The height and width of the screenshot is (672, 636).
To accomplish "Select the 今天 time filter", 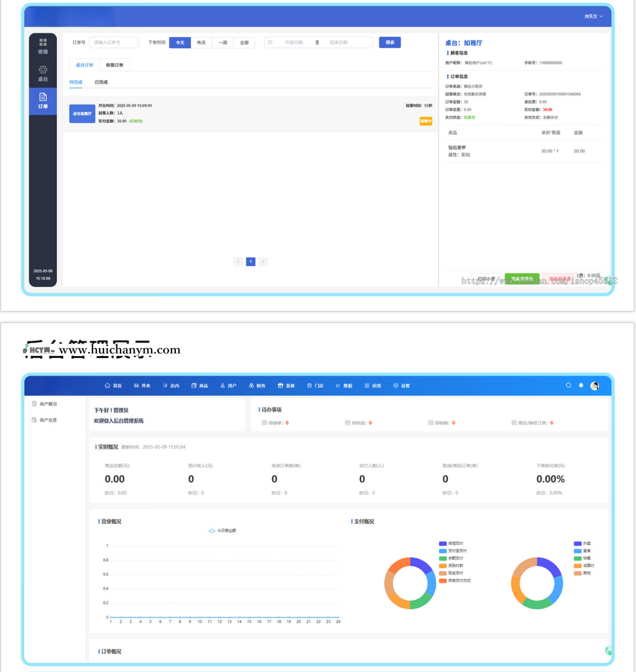I will click(x=180, y=42).
